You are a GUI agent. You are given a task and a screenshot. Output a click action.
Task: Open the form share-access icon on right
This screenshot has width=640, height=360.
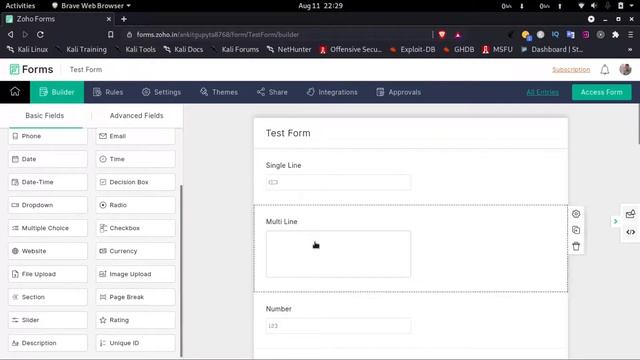click(x=630, y=214)
